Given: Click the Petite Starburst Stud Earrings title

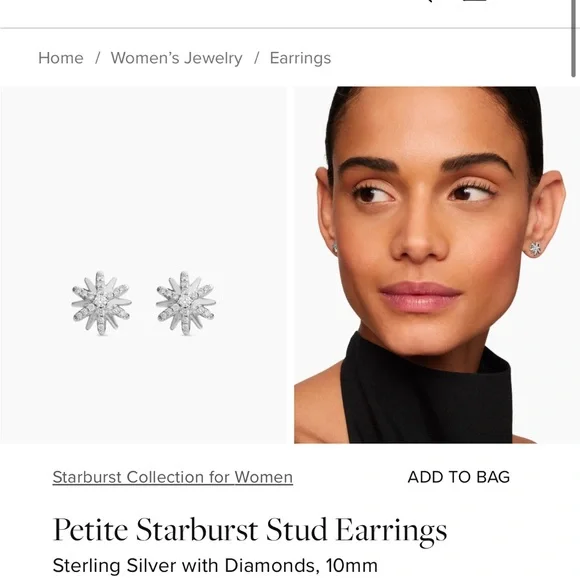Looking at the screenshot, I should point(250,530).
